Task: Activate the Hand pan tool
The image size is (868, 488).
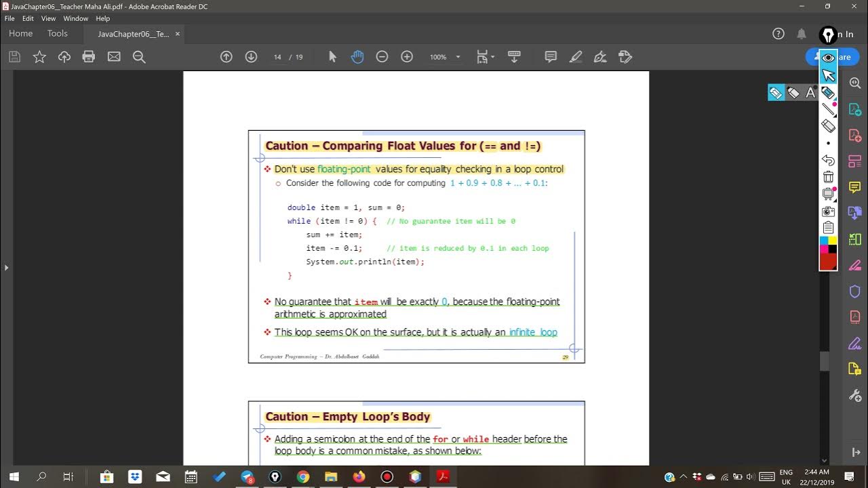Action: tap(357, 57)
